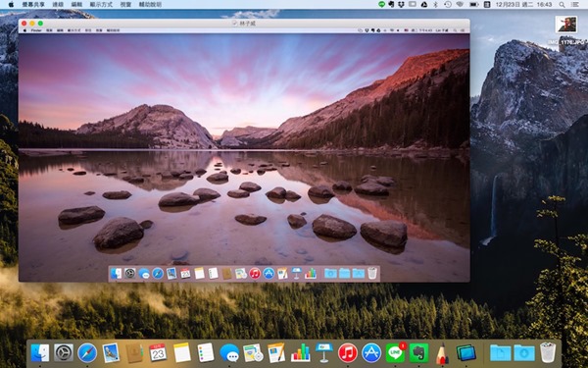
Task: Click the date and time 12月23日 週二 16:43
Action: coord(523,5)
